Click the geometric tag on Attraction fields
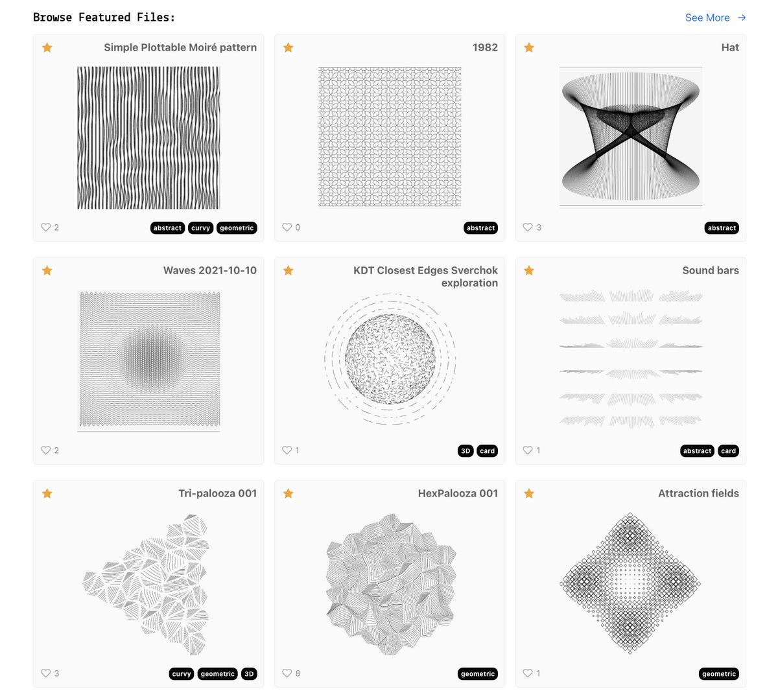Image resolution: width=778 pixels, height=700 pixels. pyautogui.click(x=718, y=673)
